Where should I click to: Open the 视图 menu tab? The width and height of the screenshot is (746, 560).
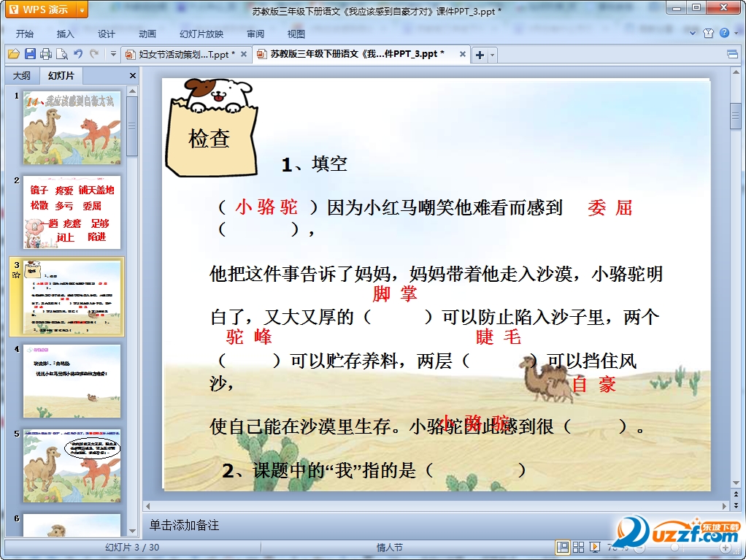click(x=296, y=34)
